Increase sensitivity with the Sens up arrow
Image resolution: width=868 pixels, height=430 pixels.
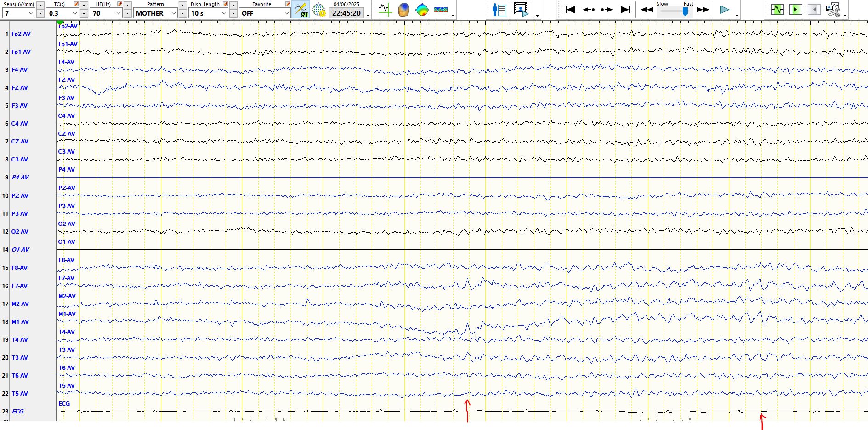click(40, 5)
